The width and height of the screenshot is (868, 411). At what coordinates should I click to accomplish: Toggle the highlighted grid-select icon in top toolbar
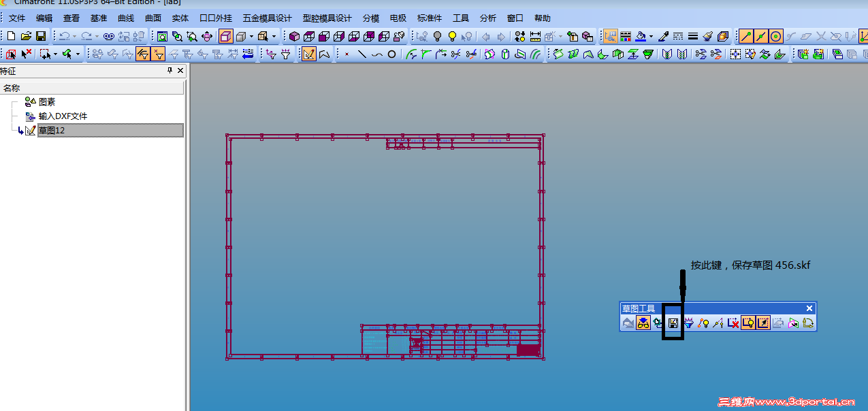point(611,36)
